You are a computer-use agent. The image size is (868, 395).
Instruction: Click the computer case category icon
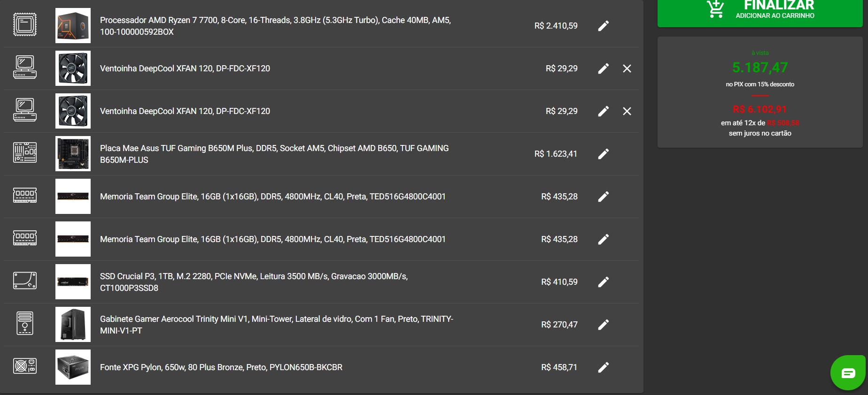click(x=25, y=323)
